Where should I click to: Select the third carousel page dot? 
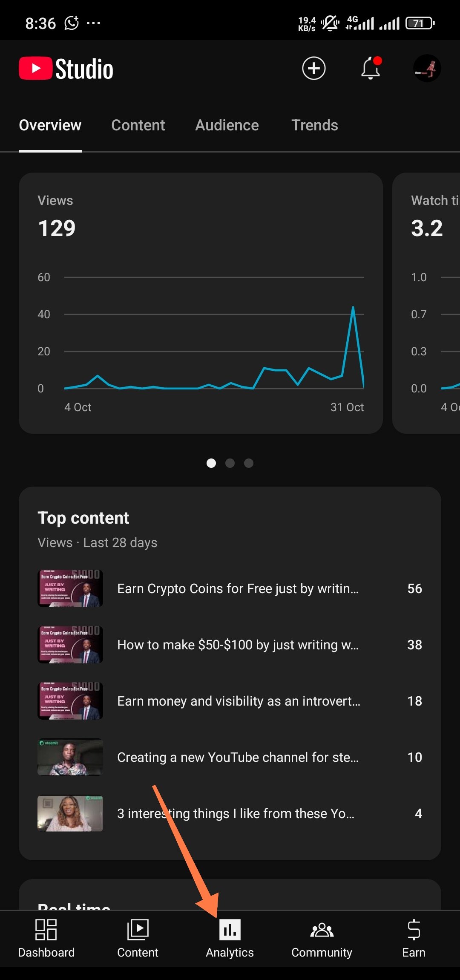pyautogui.click(x=249, y=463)
